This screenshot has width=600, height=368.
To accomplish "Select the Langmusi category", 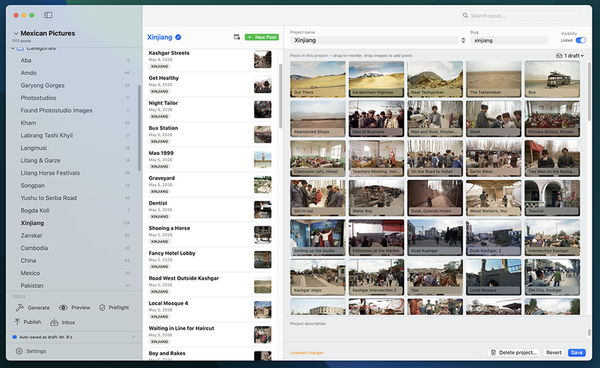I will 75,148.
